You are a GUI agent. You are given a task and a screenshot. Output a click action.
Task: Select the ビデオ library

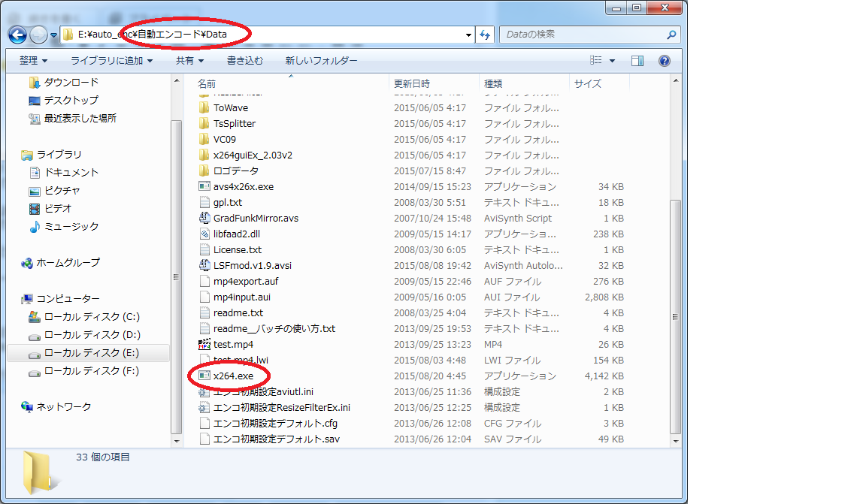(58, 209)
